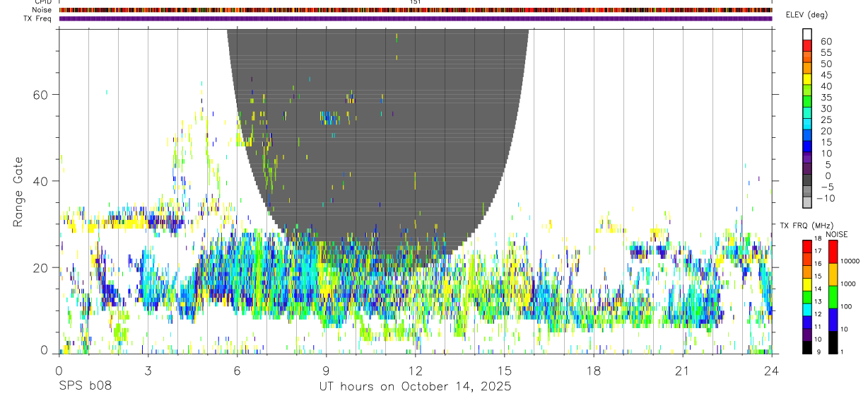Click the "14" label on the TX FRQ scale
This screenshot has height=401, width=868.
coord(817,289)
